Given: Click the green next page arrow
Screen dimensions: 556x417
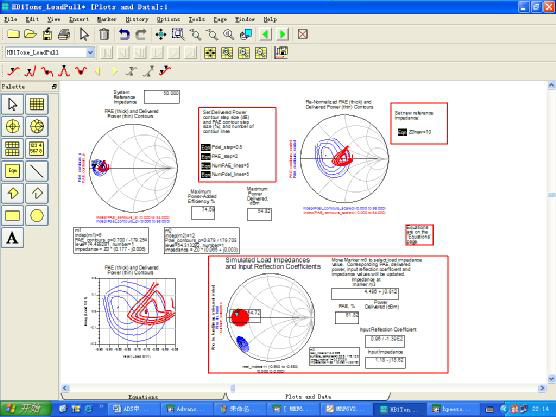Looking at the screenshot, I should click(283, 34).
